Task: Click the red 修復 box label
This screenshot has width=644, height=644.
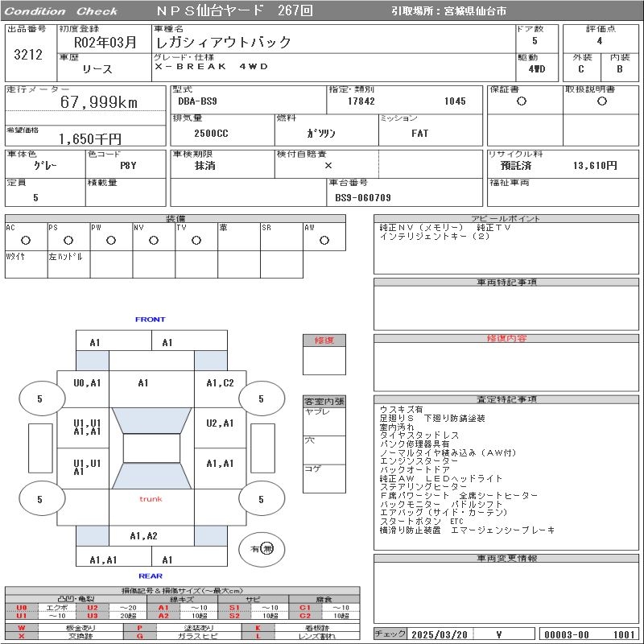Action: [x=324, y=341]
